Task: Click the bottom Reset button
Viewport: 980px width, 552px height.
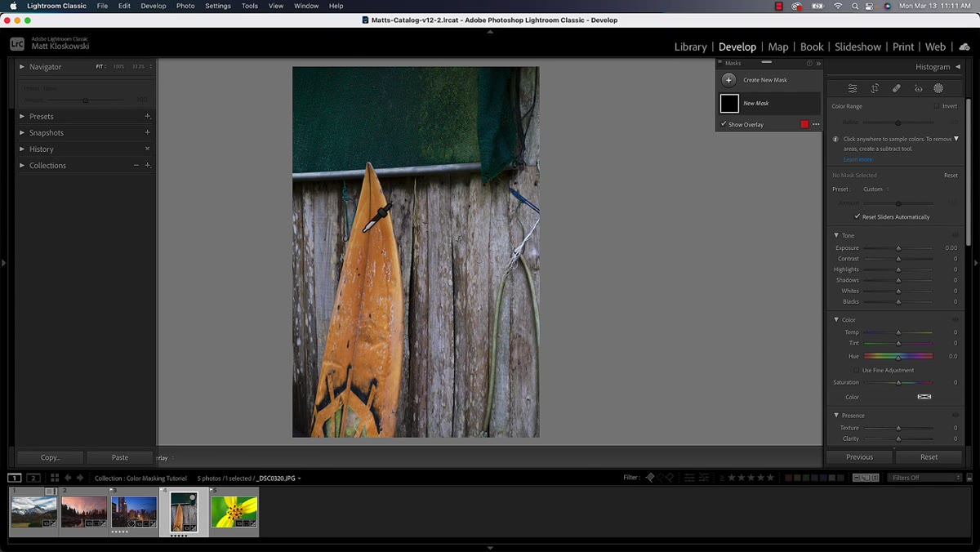Action: (x=929, y=457)
